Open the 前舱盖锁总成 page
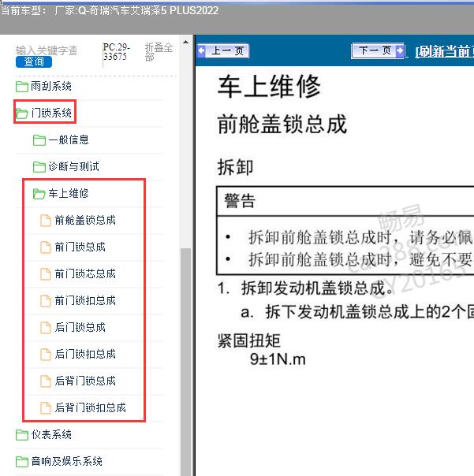Screen dimensions: 474x476 pos(85,221)
